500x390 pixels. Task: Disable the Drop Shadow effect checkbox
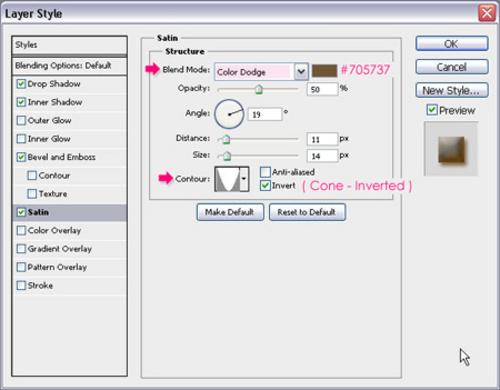(21, 84)
